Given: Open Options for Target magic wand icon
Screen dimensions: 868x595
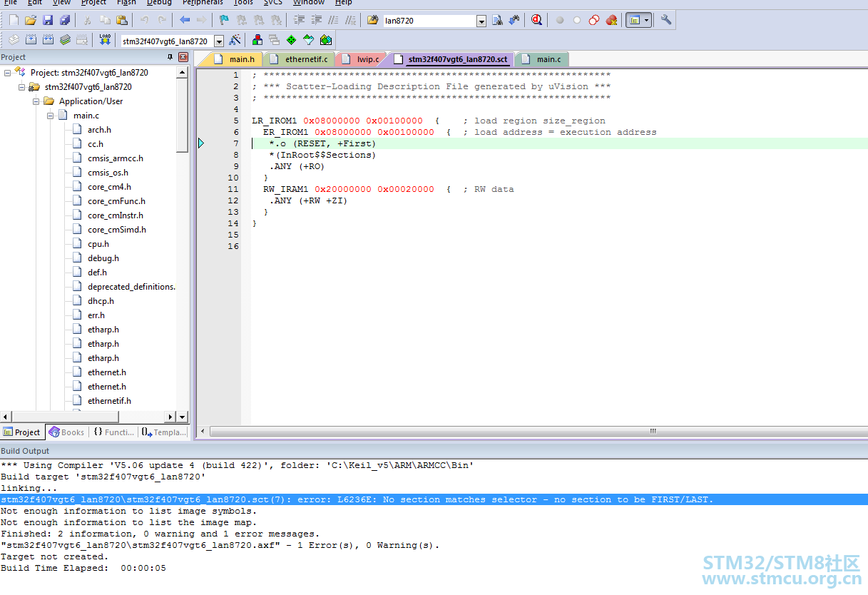Looking at the screenshot, I should (x=234, y=41).
